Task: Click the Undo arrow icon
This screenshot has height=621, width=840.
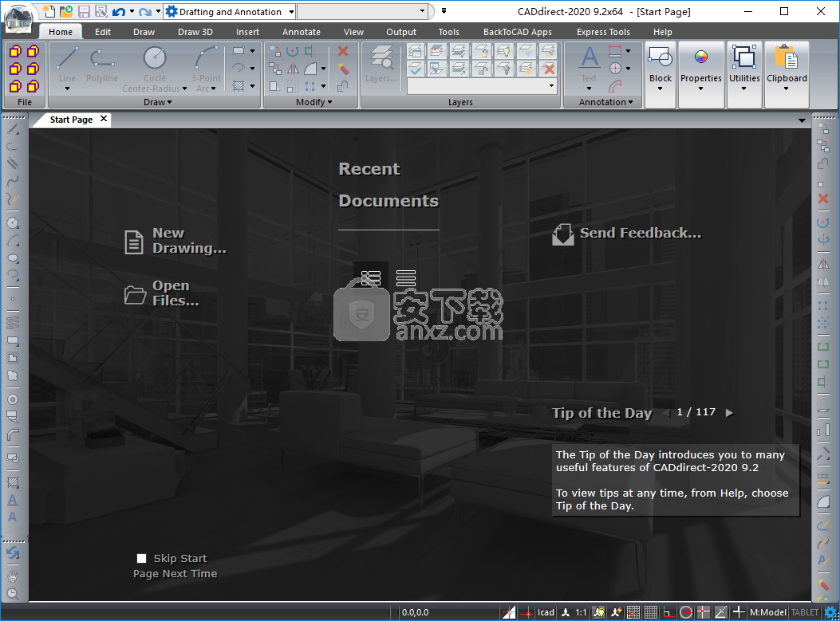Action: click(118, 11)
